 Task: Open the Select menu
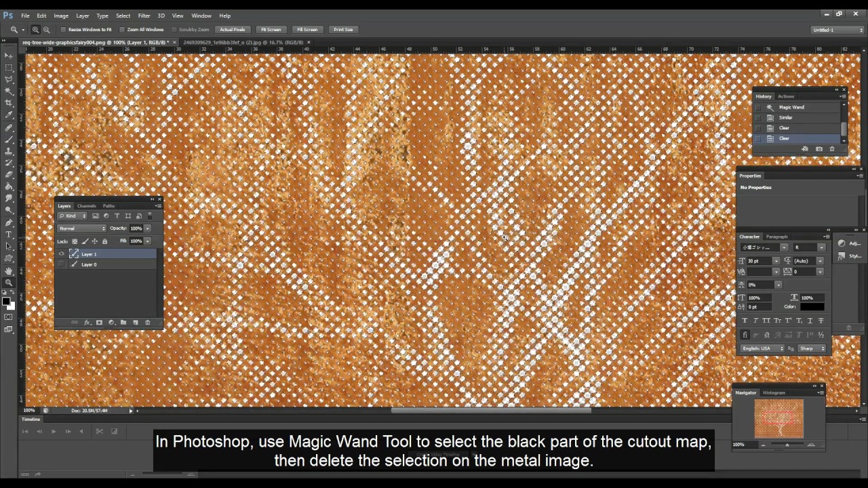click(123, 16)
